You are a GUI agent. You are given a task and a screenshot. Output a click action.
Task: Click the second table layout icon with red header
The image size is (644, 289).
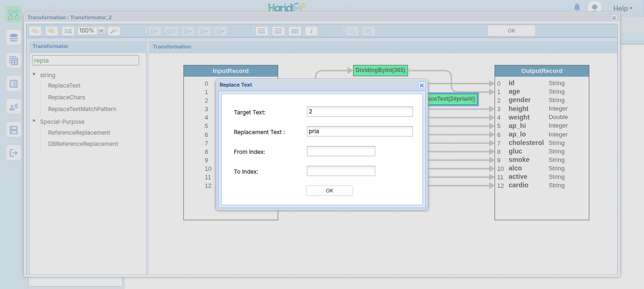[x=278, y=31]
